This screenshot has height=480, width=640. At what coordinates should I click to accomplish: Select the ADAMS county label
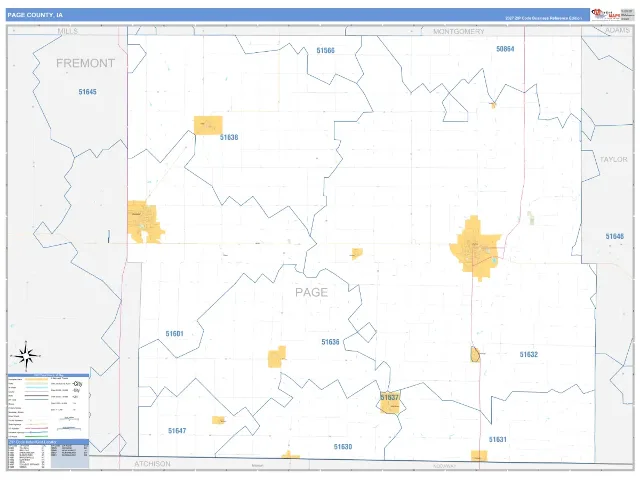(617, 31)
